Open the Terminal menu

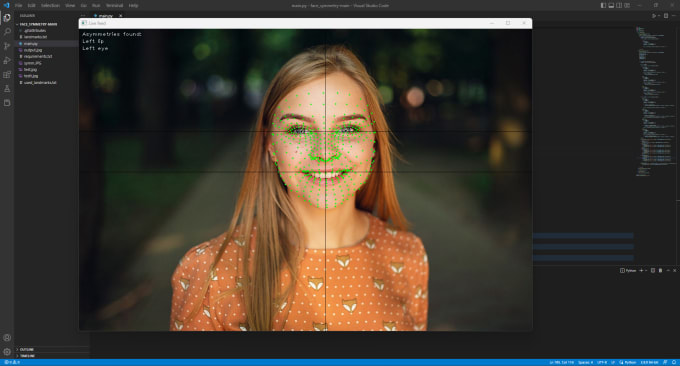(x=114, y=6)
